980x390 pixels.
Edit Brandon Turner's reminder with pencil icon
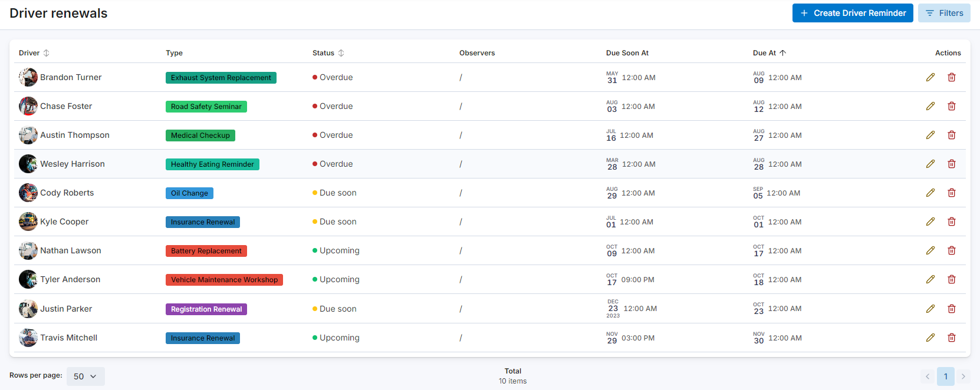tap(930, 77)
